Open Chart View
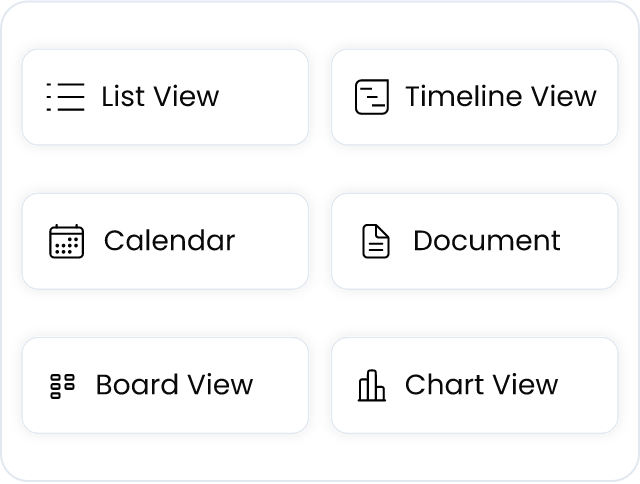The image size is (640, 484). (474, 385)
